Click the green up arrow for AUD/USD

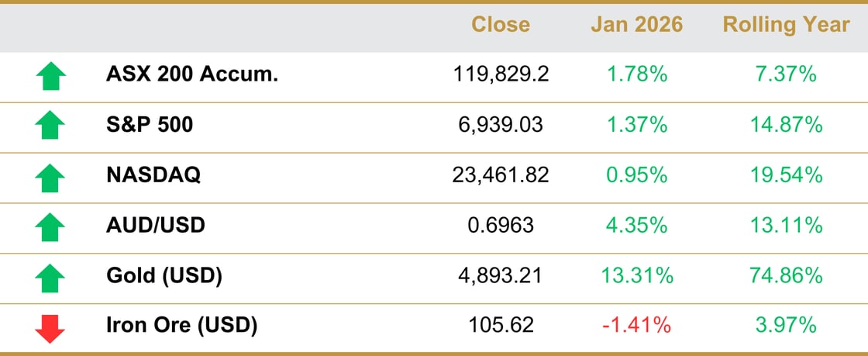tap(51, 227)
